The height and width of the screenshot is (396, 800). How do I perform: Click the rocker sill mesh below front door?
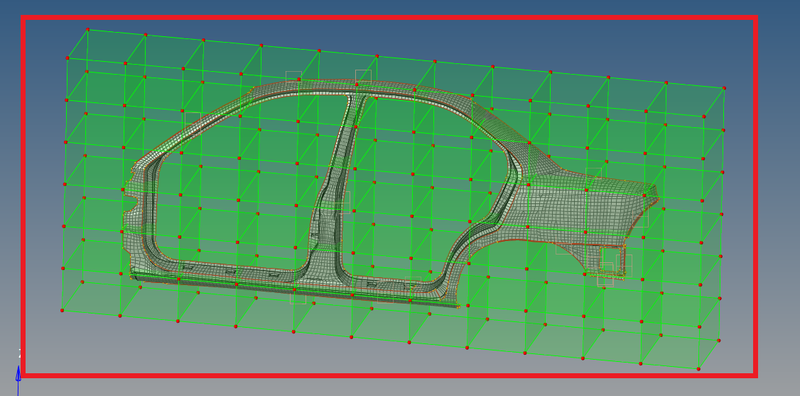click(214, 278)
